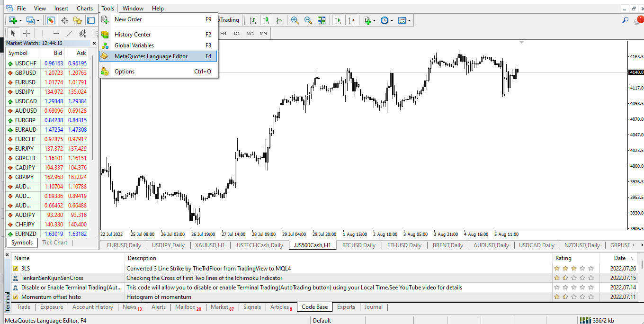Toggle the chart shift button
Screen dimensions: 644x324
click(x=351, y=20)
